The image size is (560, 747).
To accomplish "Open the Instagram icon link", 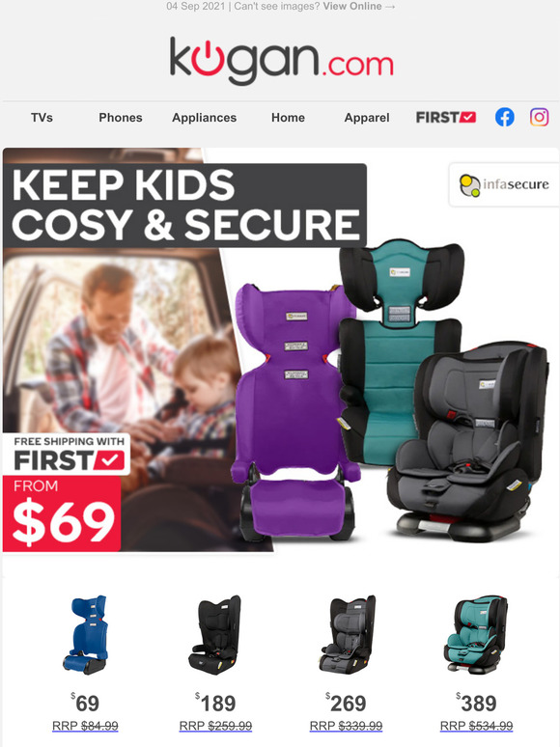I will 539,117.
